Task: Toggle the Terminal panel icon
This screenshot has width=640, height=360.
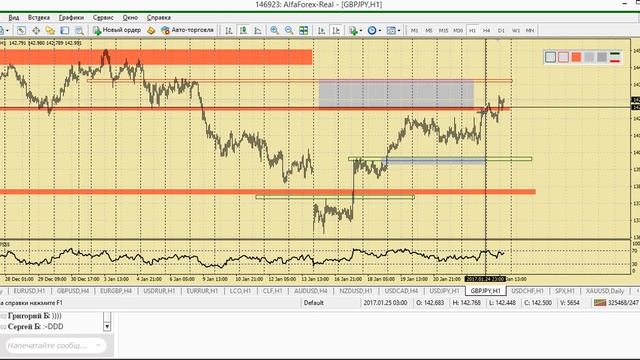Action: [64, 31]
